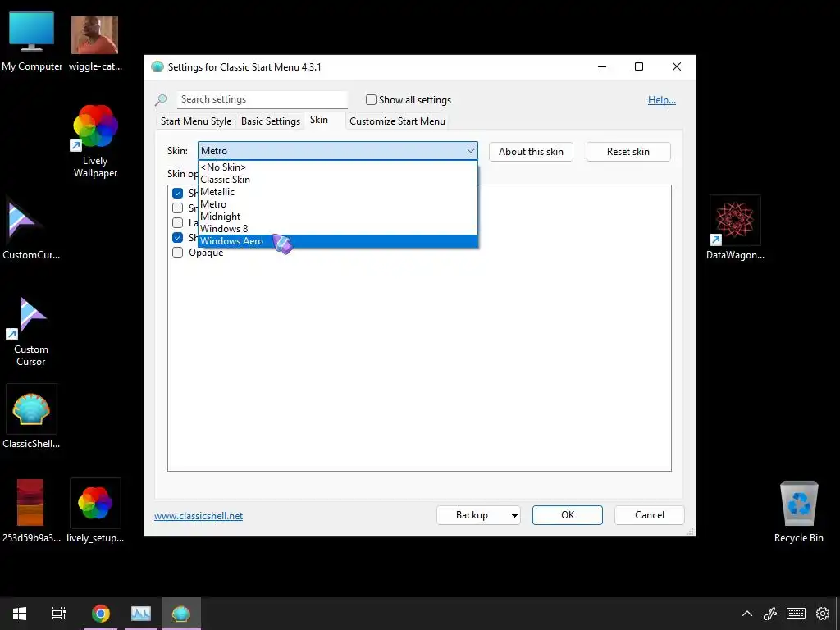Confirm settings with OK

pos(568,515)
